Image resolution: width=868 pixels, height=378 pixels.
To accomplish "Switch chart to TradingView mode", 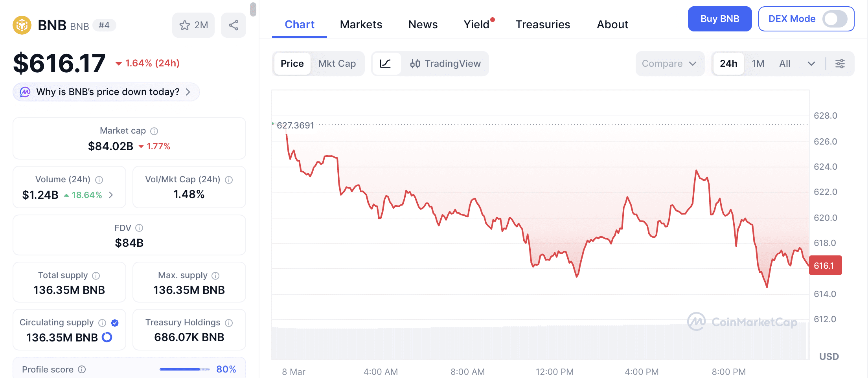I will tap(445, 64).
